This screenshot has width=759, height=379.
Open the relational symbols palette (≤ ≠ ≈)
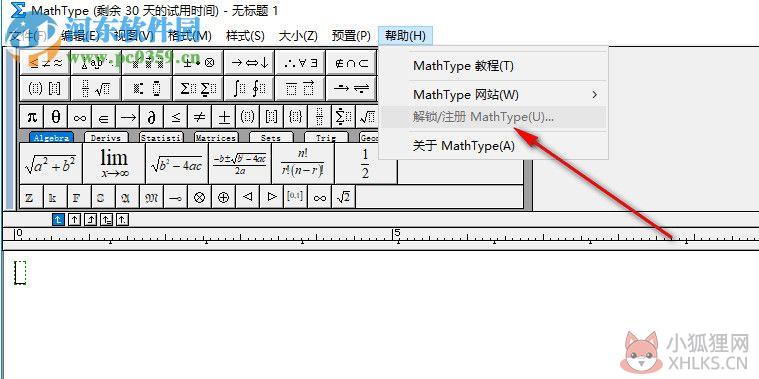click(x=45, y=62)
